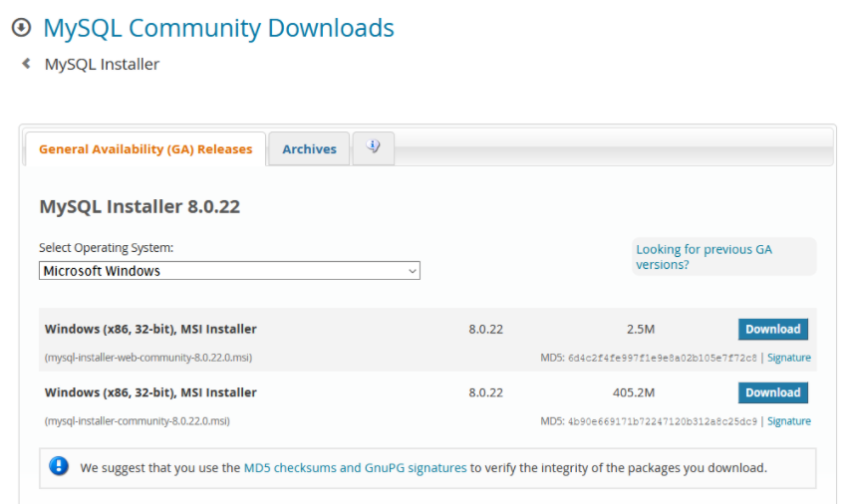Click the back arrow beside MySQL Installer
This screenshot has height=504, width=853.
[x=26, y=64]
